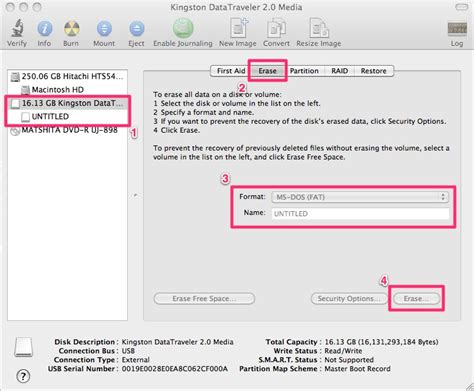Click the USB Serial Number value
The width and height of the screenshot is (474, 391).
coord(175,369)
